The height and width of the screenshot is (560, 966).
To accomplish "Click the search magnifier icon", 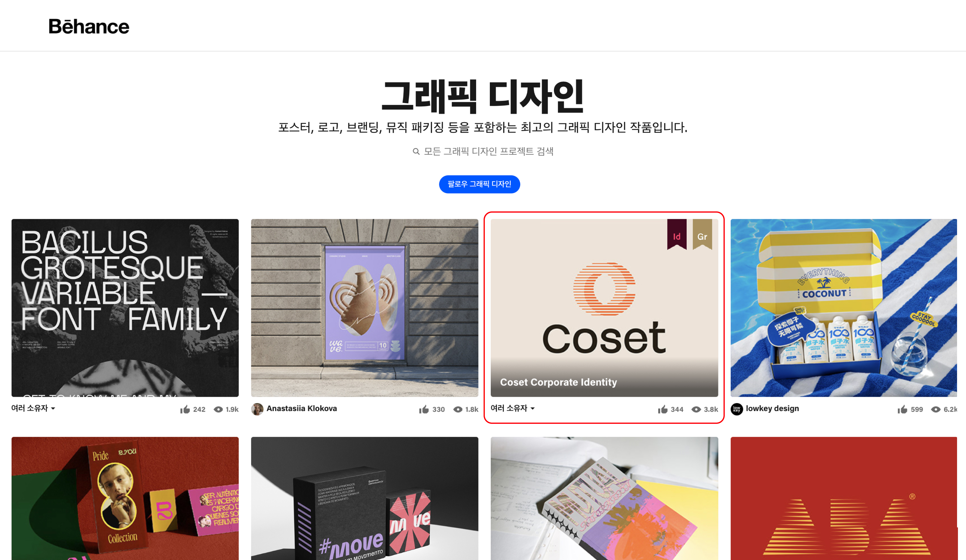I will pyautogui.click(x=416, y=152).
